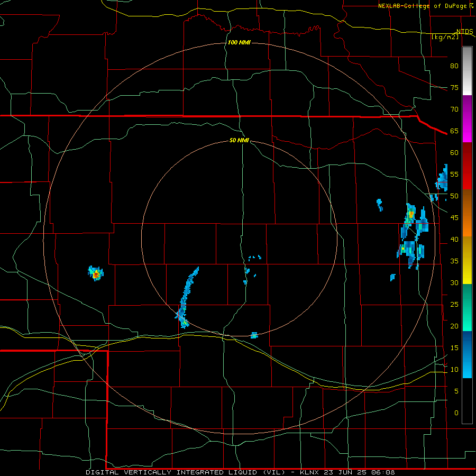The width and height of the screenshot is (476, 476).
Task: Click the 23 JUN 25 06:08 timestamp
Action: coord(359,472)
